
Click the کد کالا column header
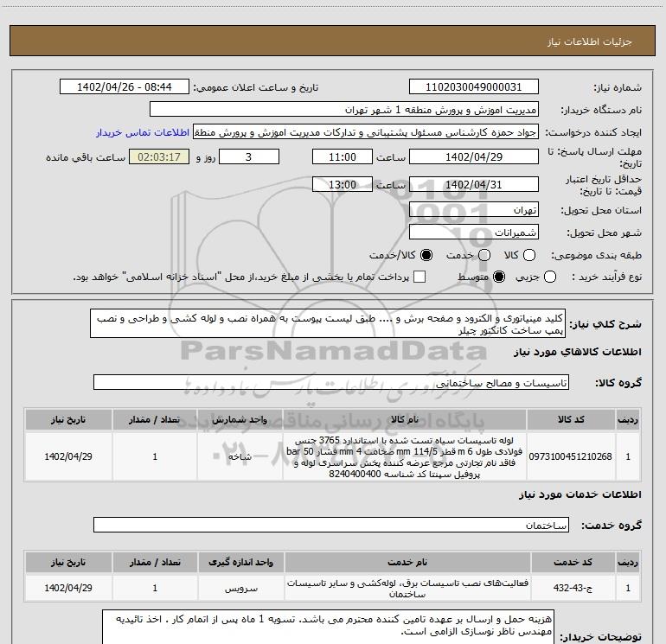pyautogui.click(x=571, y=419)
